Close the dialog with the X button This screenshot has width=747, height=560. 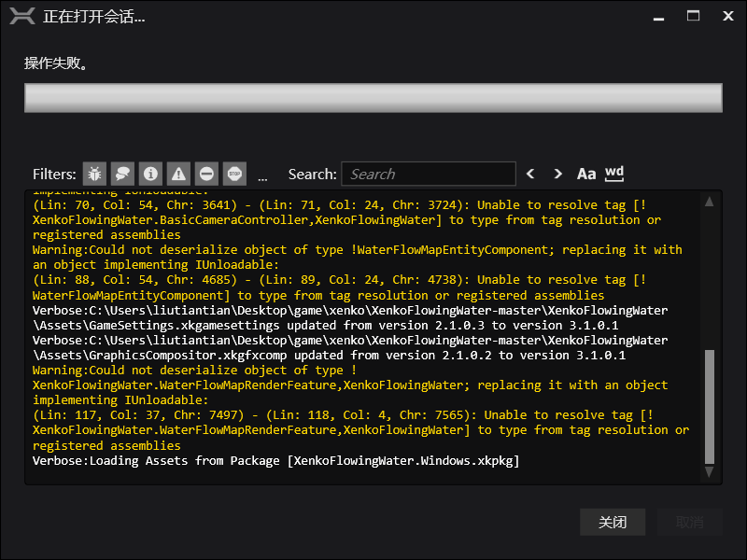(x=728, y=16)
